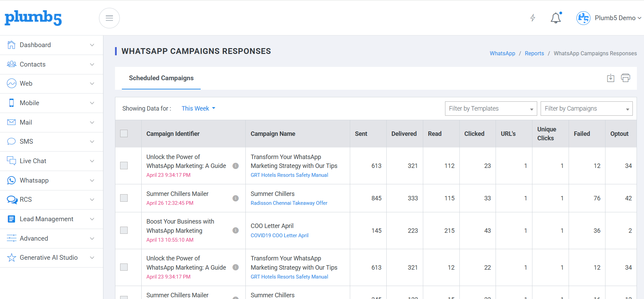Tick checkbox for Boost Your Business row
Image resolution: width=644 pixels, height=299 pixels.
pyautogui.click(x=124, y=230)
